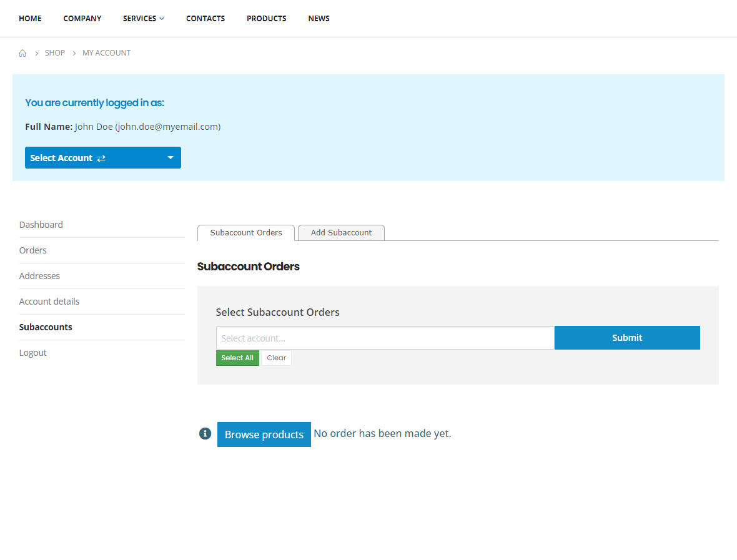Expand the Services menu chevron
737x560 pixels.
[162, 19]
